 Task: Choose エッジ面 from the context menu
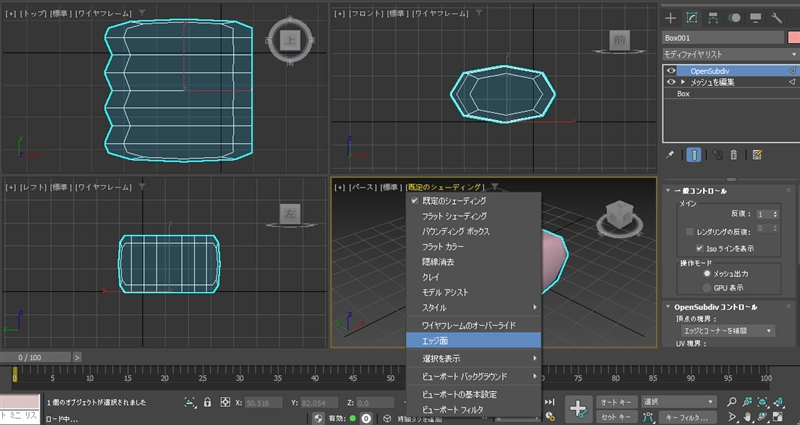click(473, 340)
